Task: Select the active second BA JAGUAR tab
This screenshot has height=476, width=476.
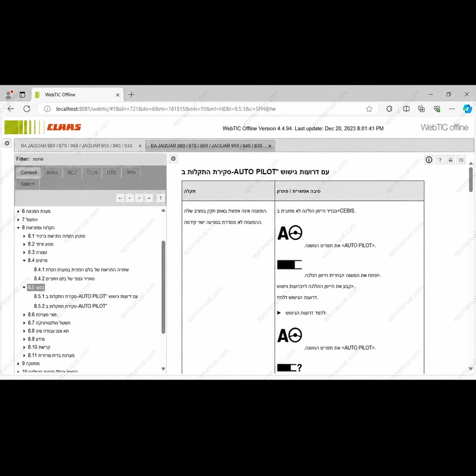Action: [x=206, y=146]
